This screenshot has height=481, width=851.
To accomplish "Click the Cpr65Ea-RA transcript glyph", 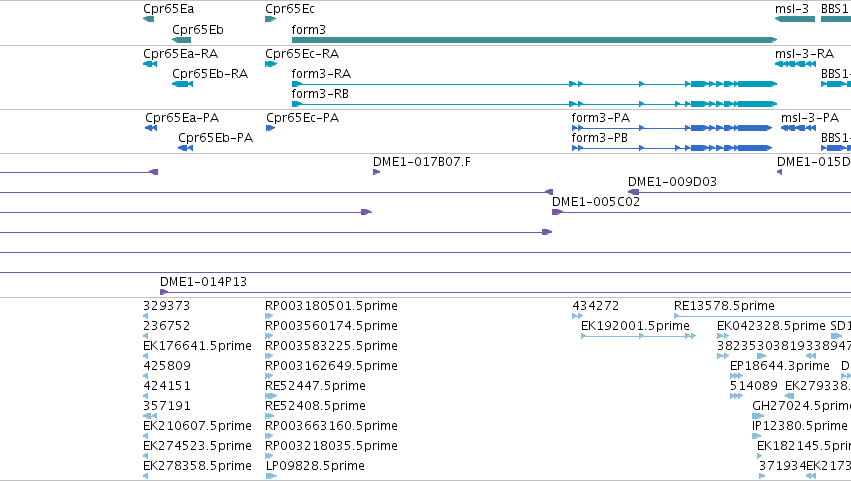I will (150, 64).
